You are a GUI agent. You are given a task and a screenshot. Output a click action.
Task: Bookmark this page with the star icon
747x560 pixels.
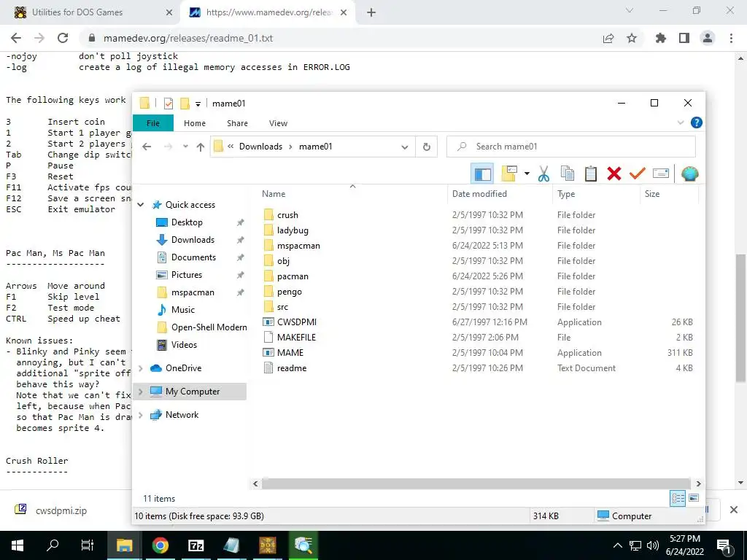[632, 38]
